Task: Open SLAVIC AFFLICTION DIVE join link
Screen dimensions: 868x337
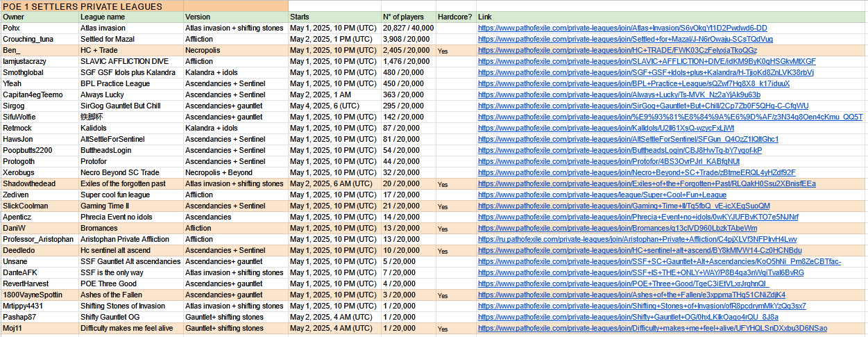Action: point(647,61)
